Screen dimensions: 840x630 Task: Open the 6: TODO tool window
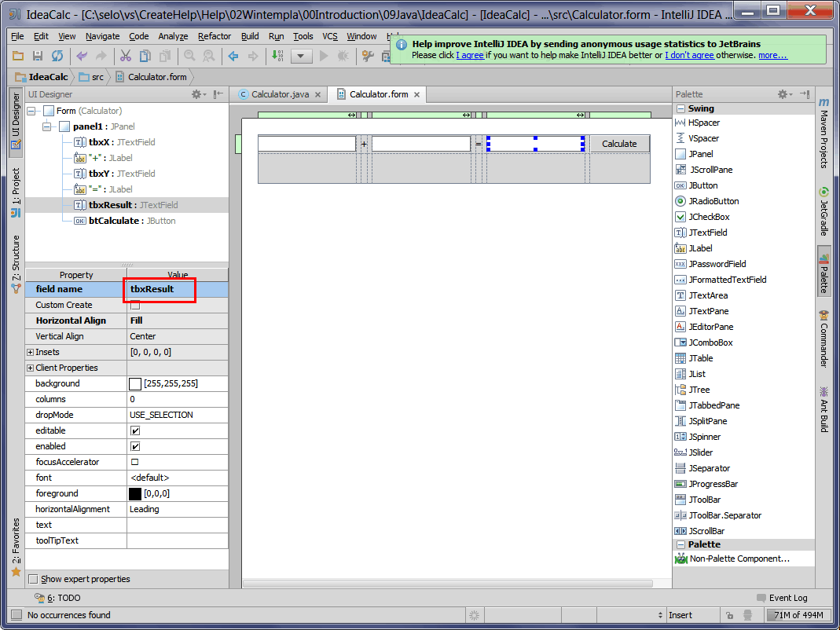click(x=58, y=598)
